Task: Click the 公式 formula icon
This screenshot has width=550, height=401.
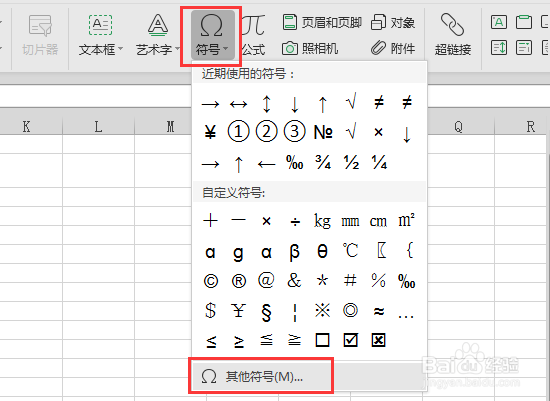Action: pos(253,35)
